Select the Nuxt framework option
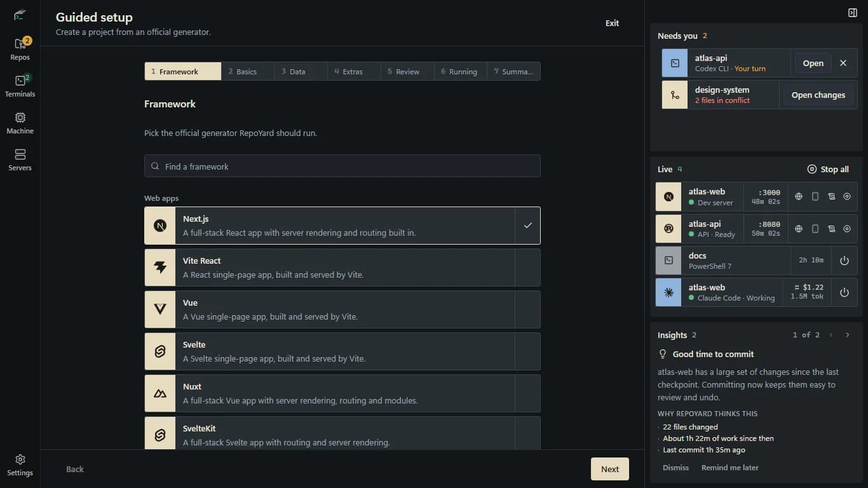868x488 pixels. 342,393
